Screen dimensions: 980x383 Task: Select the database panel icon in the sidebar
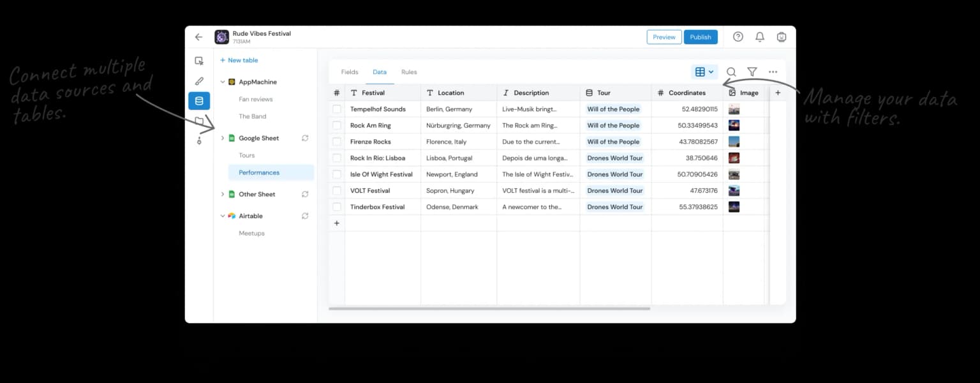pos(198,100)
